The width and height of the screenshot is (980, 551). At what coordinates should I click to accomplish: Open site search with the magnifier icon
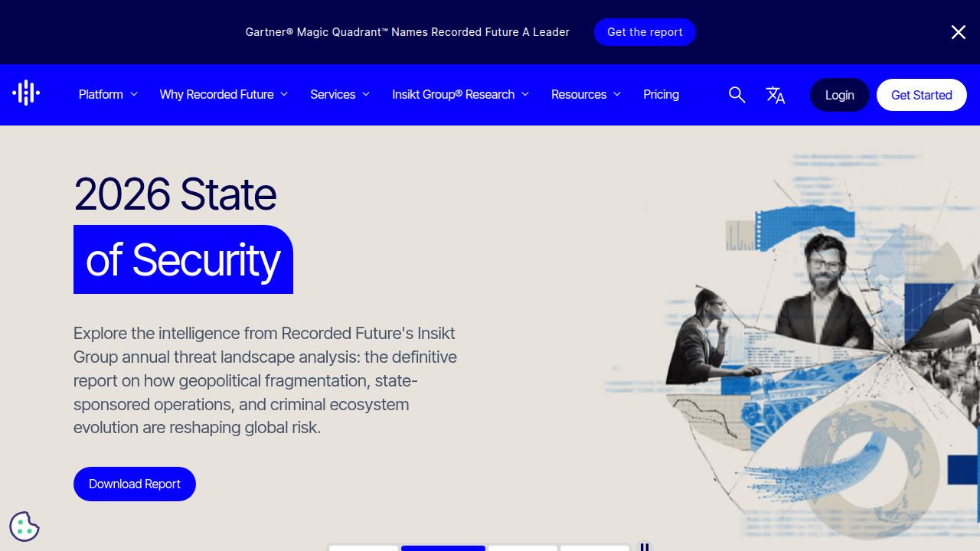click(737, 94)
